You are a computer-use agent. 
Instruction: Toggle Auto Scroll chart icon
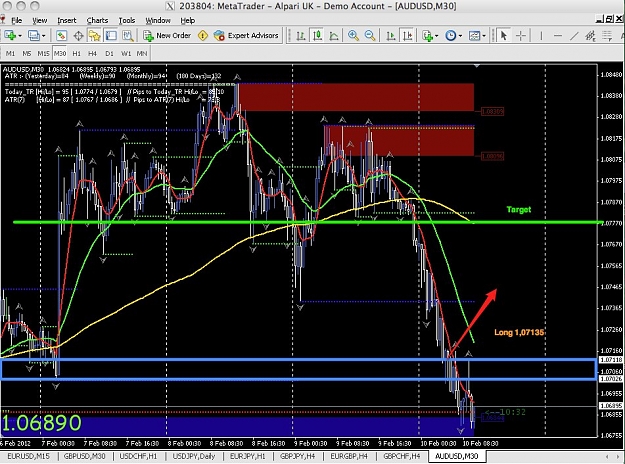(x=391, y=36)
